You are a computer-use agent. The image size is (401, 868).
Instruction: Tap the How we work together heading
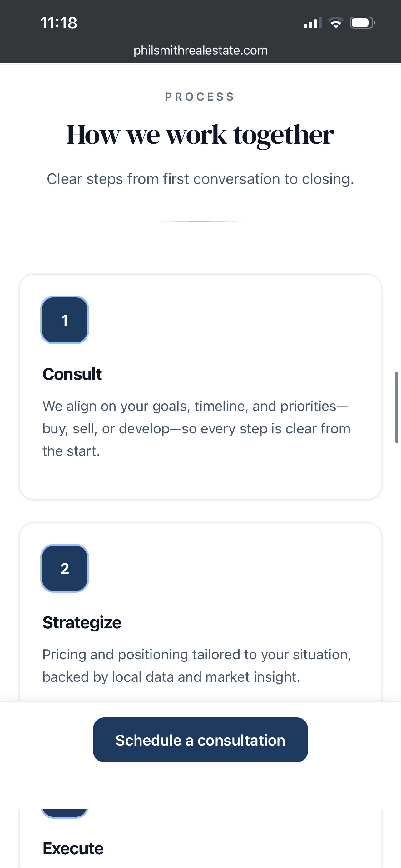click(x=200, y=134)
